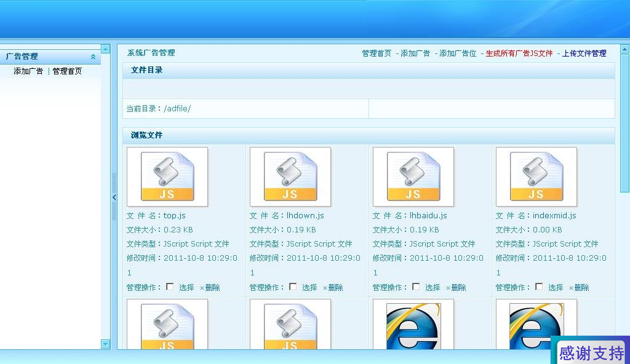This screenshot has height=364, width=630.
Task: Tick the 选择 checkbox for top.js
Action: pos(170,287)
